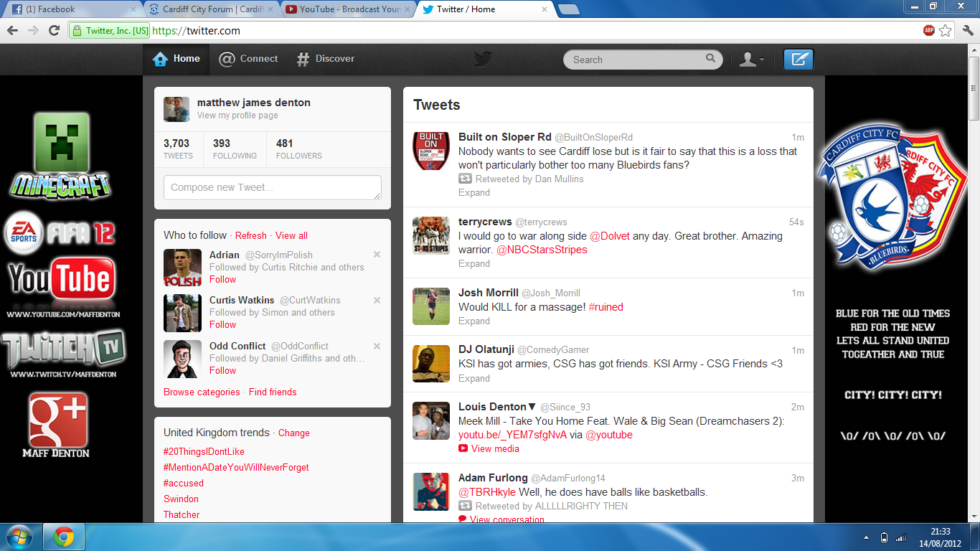980x551 pixels.
Task: Open the #accused trending topic
Action: [184, 483]
